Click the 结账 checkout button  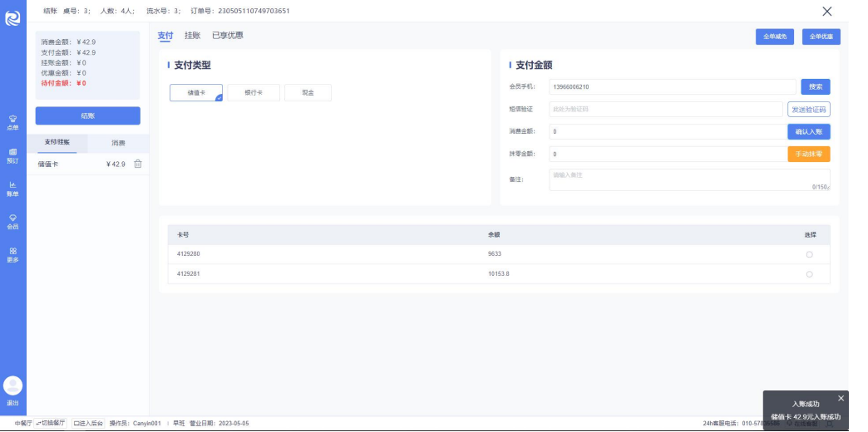(88, 115)
